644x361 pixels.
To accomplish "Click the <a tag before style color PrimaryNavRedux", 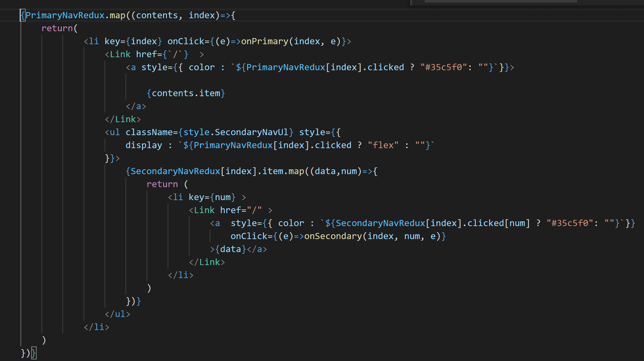I will coord(131,67).
